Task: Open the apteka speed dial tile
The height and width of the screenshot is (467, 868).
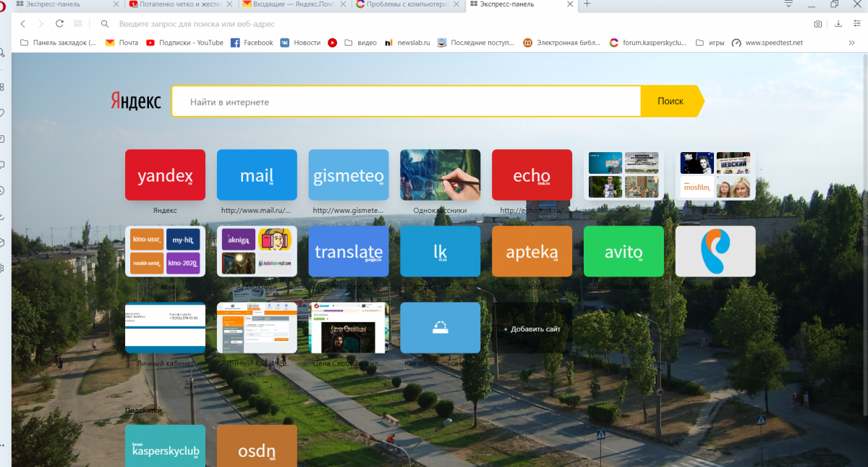Action: (x=532, y=251)
